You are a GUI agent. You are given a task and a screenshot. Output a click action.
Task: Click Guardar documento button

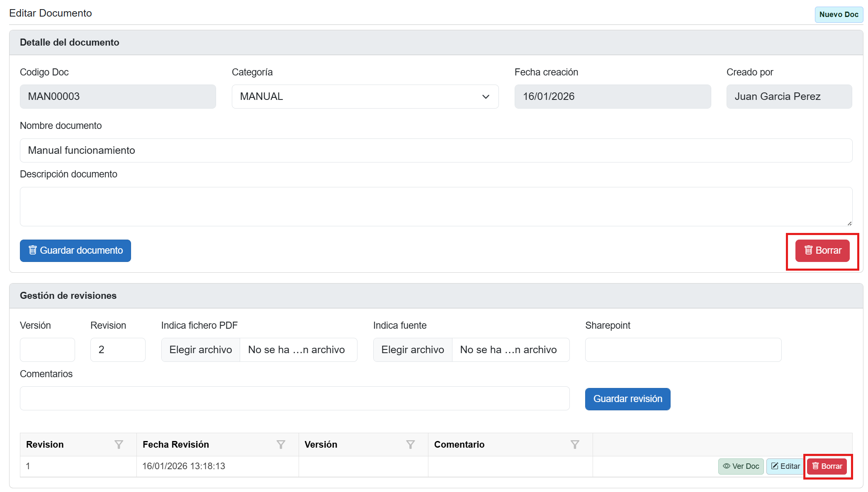tap(75, 250)
